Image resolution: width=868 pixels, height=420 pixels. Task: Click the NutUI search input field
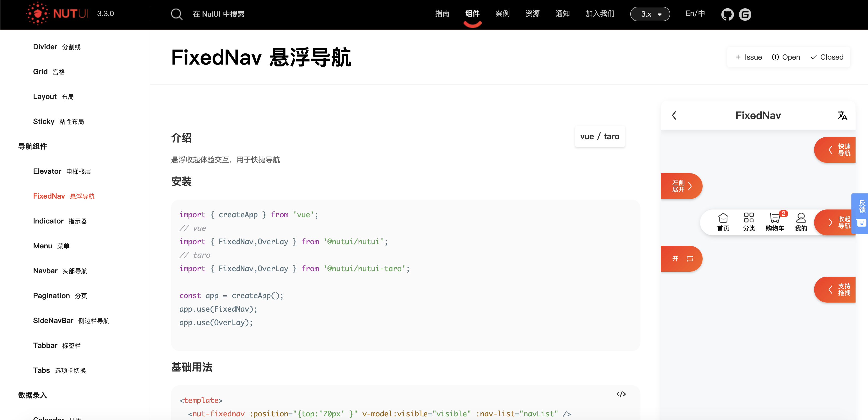tap(218, 14)
